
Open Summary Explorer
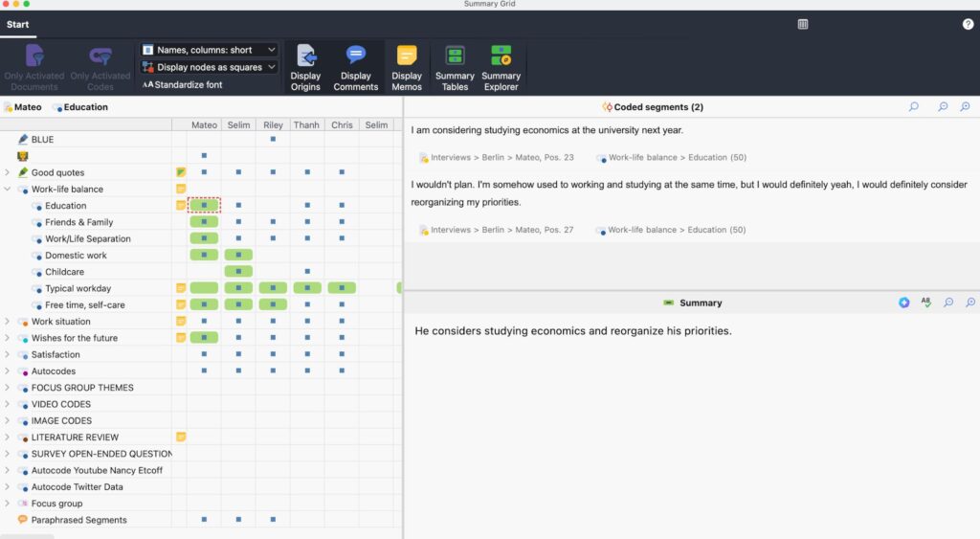501,68
